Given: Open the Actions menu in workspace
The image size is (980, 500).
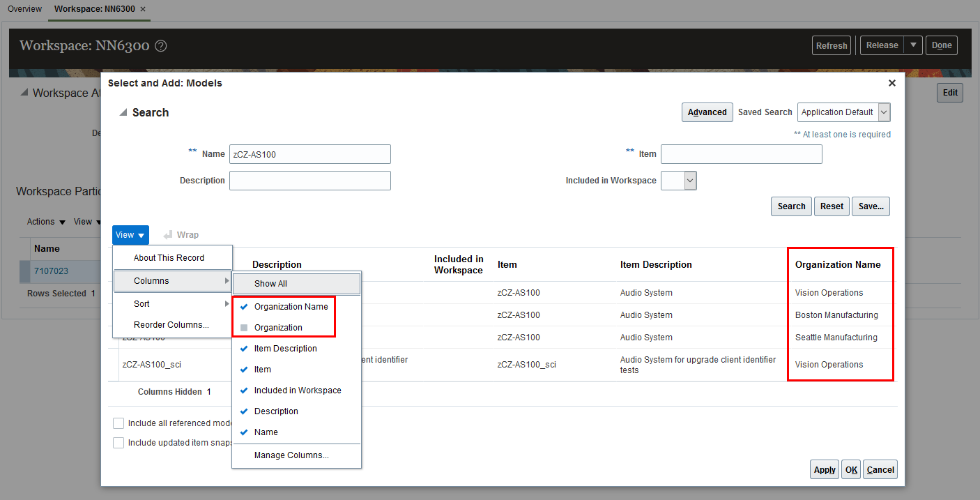Looking at the screenshot, I should coord(46,222).
